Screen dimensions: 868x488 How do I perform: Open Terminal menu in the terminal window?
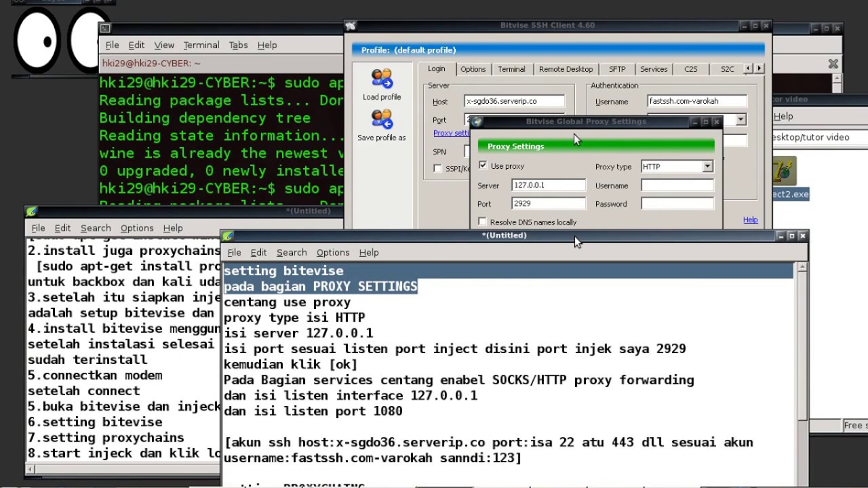pos(201,45)
